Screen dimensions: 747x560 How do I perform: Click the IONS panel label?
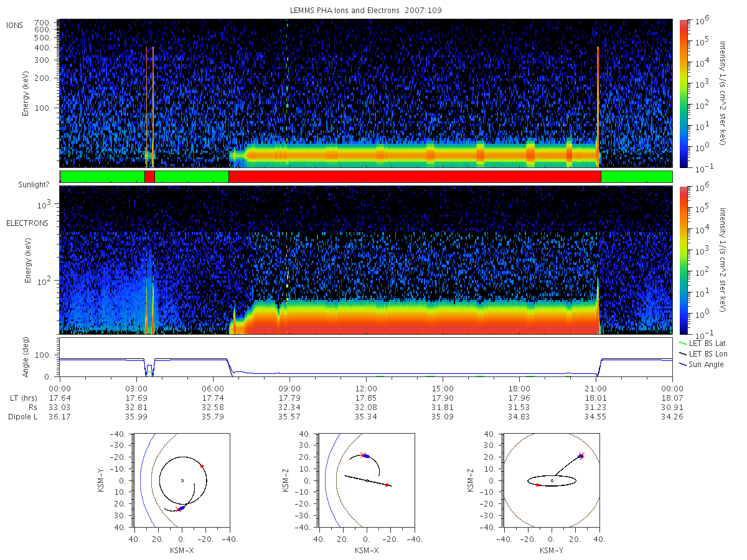tap(15, 25)
